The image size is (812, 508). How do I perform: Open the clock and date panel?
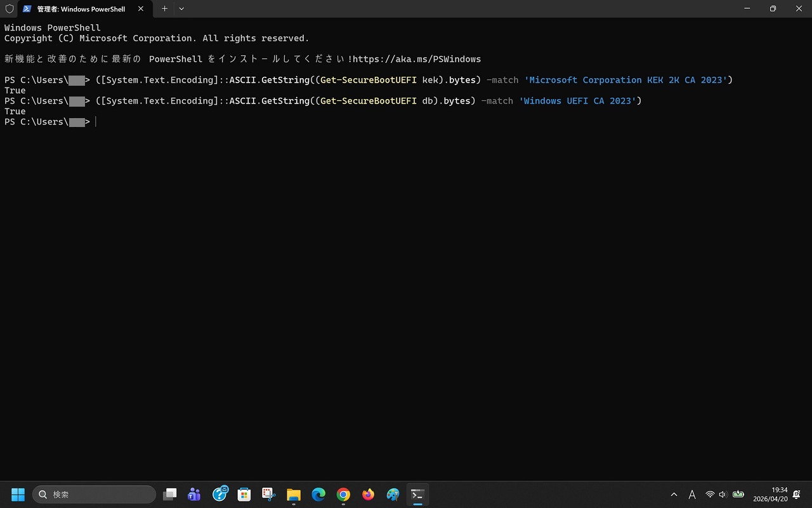click(770, 494)
